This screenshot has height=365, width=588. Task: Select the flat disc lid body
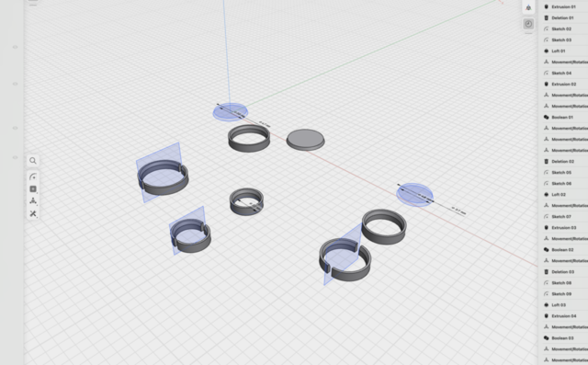[306, 140]
